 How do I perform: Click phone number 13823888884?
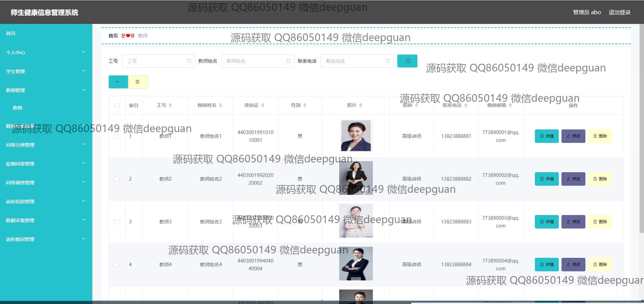click(x=456, y=265)
